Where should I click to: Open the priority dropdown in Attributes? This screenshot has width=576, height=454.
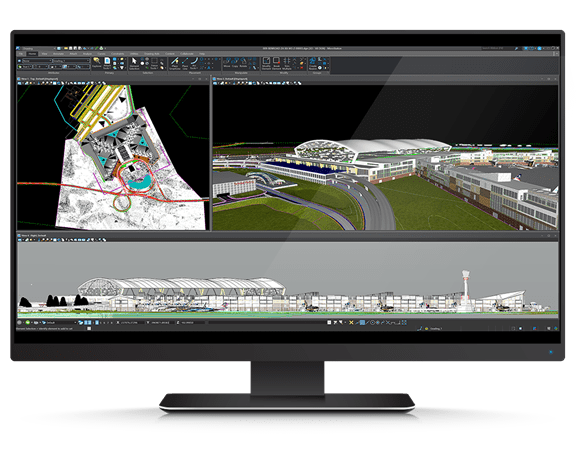(x=83, y=67)
